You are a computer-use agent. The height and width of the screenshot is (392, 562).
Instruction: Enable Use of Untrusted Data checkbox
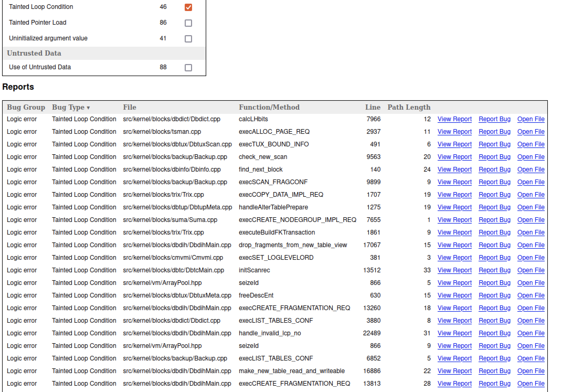188,67
